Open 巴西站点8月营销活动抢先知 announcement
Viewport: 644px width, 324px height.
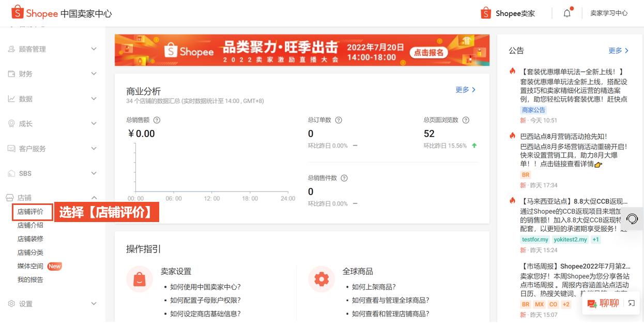point(563,136)
